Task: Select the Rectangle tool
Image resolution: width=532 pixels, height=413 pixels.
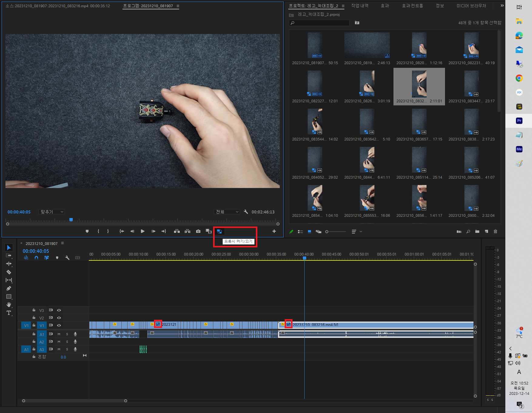Action: [x=9, y=296]
